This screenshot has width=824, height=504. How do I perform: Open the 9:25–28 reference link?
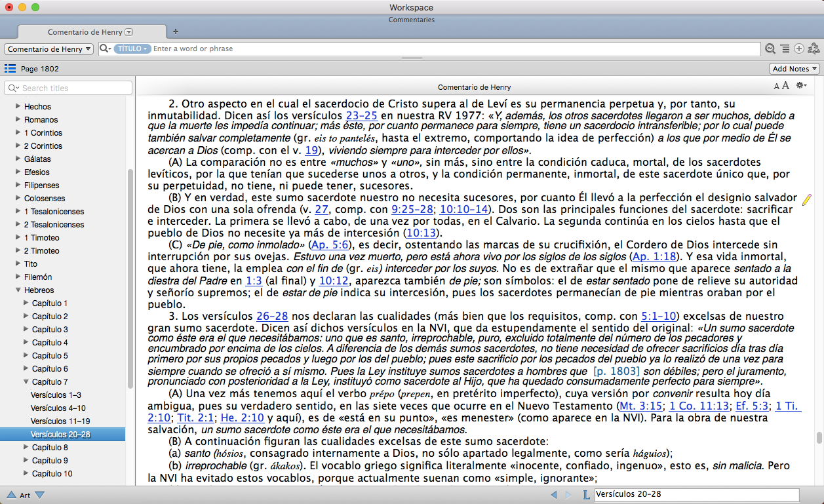(x=413, y=210)
